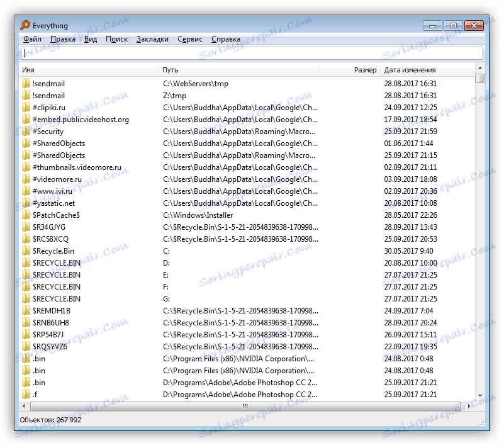Click folder icon of !sendmail in Z:\tmp
The height and width of the screenshot is (445, 504).
pos(26,96)
